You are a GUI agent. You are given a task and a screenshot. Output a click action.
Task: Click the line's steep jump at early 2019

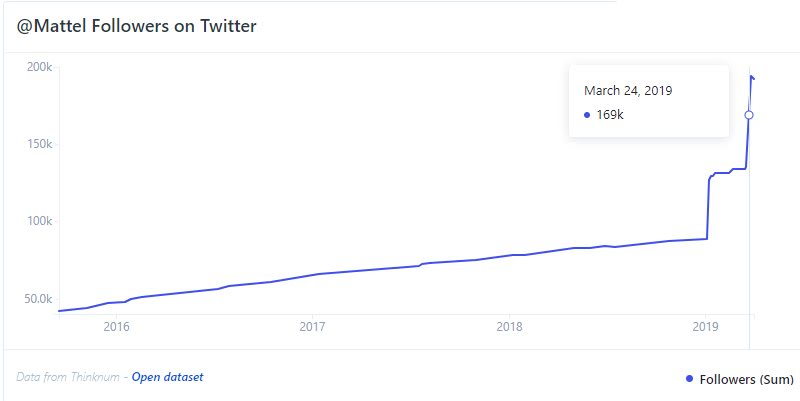coord(708,208)
